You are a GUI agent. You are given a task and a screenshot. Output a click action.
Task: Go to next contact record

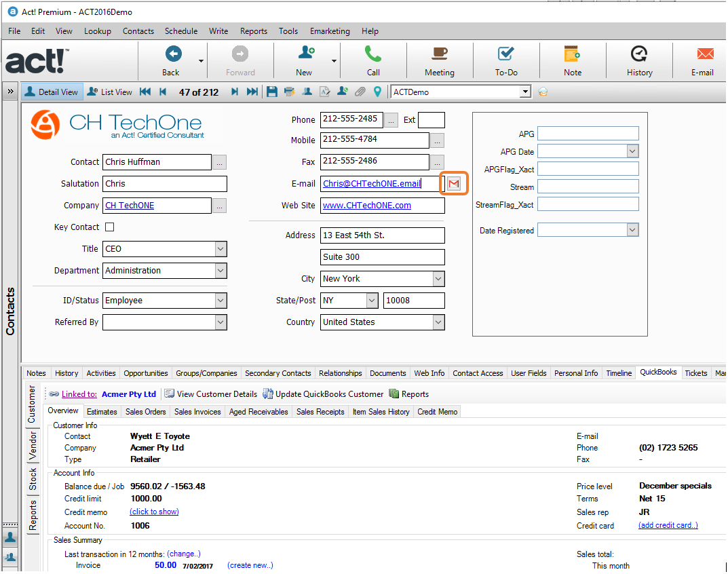tap(235, 92)
